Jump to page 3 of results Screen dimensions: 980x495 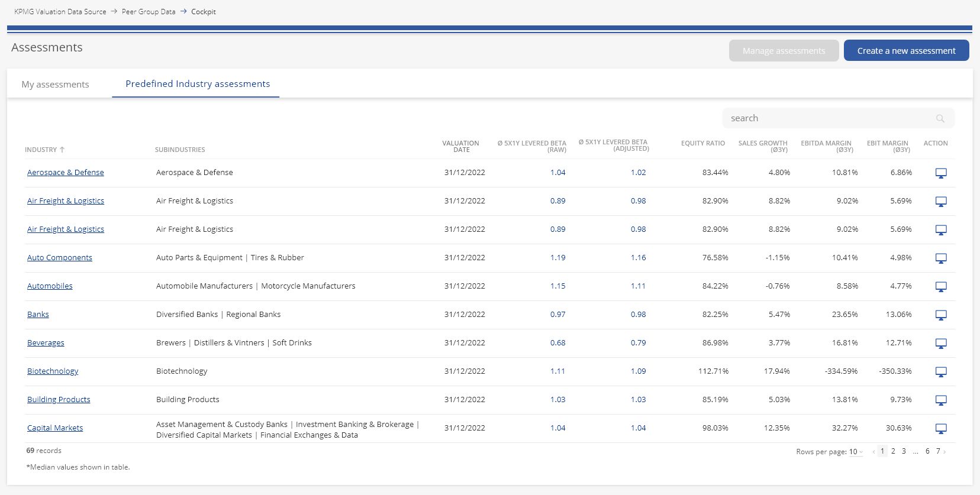pos(904,451)
